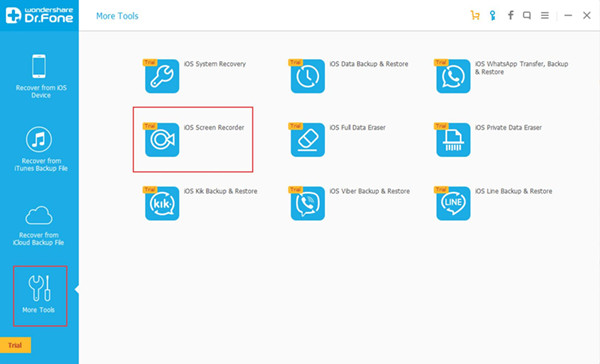600x364 pixels.
Task: Click the "iOS Private Data Eraser" label
Action: point(508,127)
